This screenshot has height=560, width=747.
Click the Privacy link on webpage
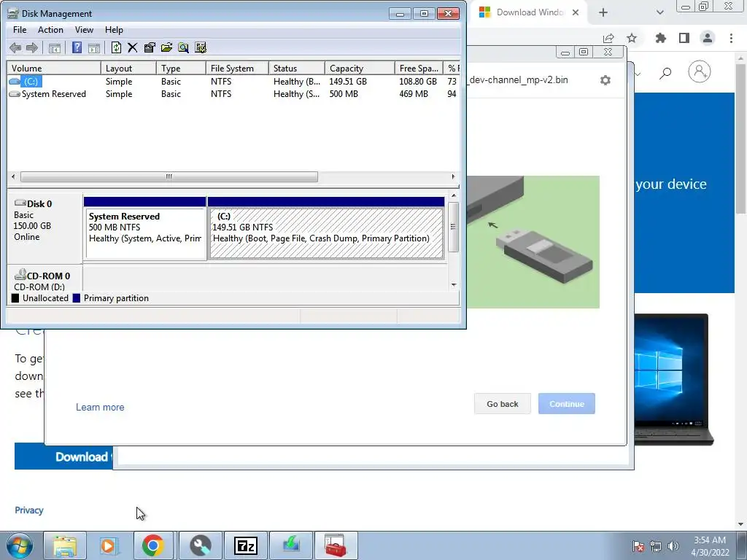pos(29,510)
